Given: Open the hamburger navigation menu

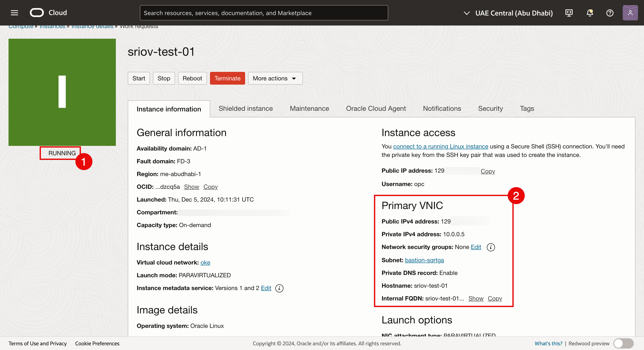Looking at the screenshot, I should coord(14,13).
